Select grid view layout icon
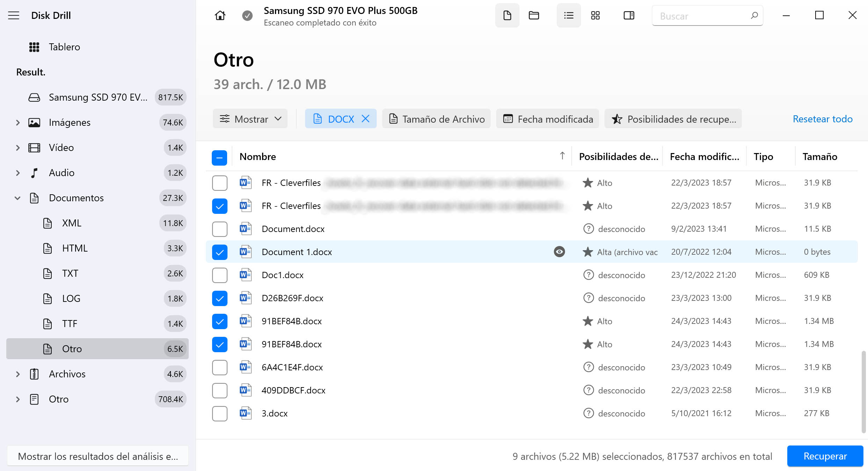The height and width of the screenshot is (471, 868). (x=595, y=15)
